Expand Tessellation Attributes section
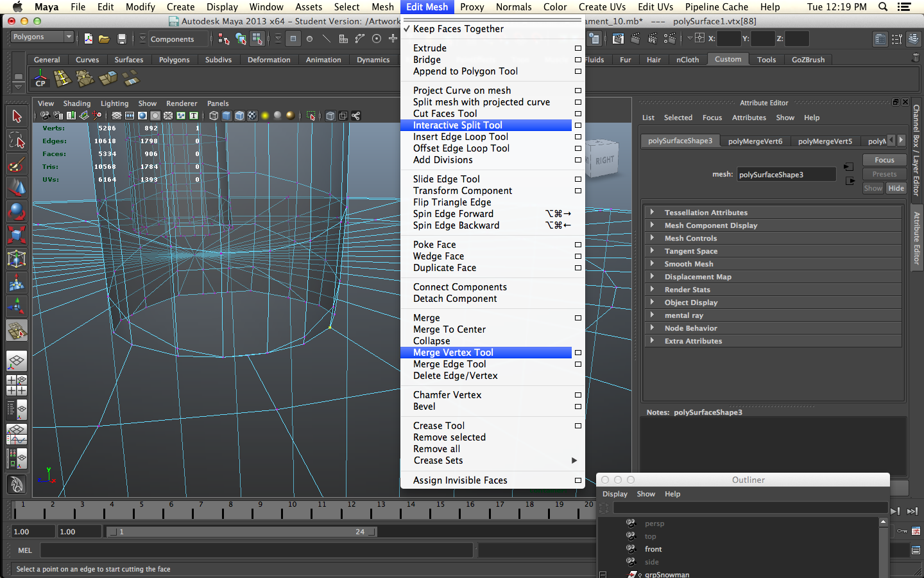 (x=773, y=213)
